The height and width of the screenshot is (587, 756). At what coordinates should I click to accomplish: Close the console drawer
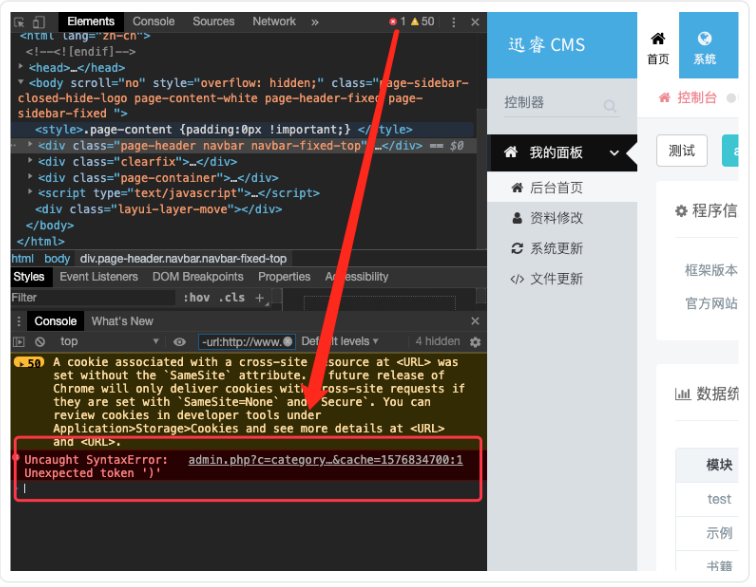pyautogui.click(x=477, y=322)
